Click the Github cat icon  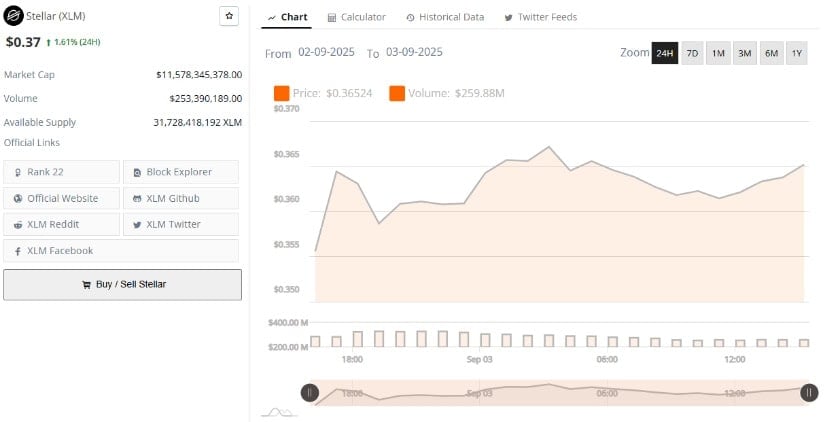137,199
